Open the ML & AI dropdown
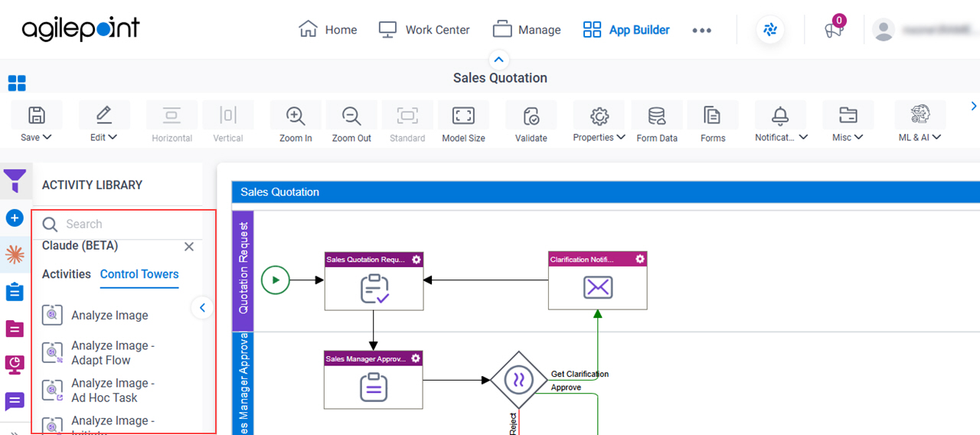The height and width of the screenshot is (435, 980). [920, 123]
